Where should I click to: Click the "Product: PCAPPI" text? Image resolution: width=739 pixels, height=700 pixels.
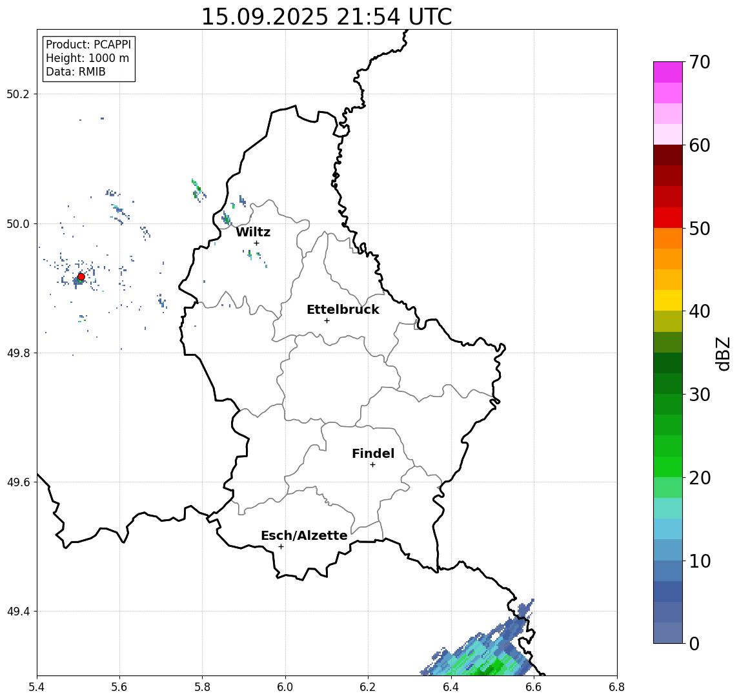[x=88, y=45]
